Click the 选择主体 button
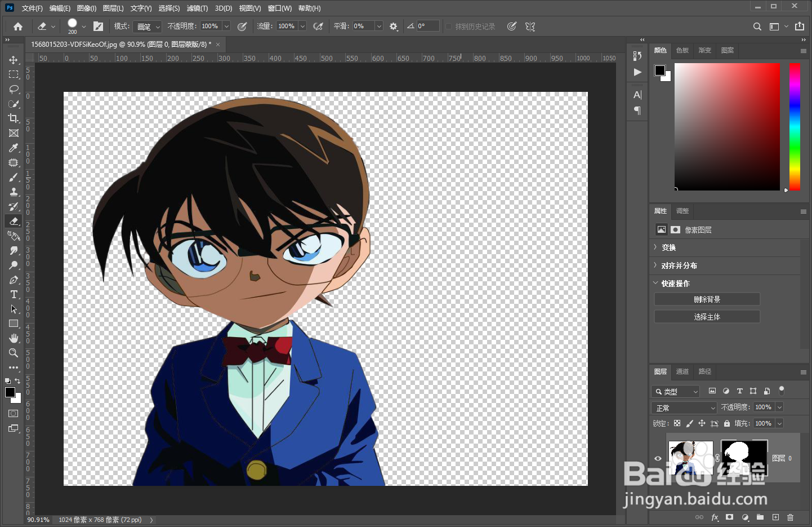Image resolution: width=812 pixels, height=527 pixels. (707, 317)
